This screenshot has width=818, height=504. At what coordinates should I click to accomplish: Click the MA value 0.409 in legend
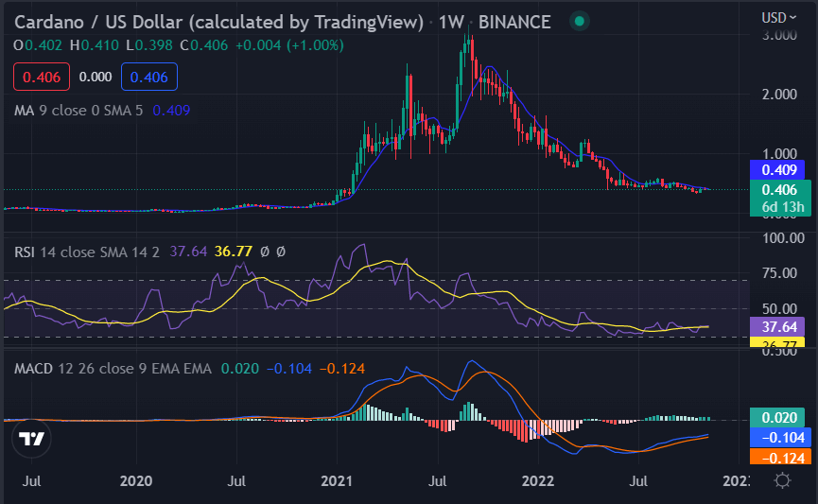(171, 110)
